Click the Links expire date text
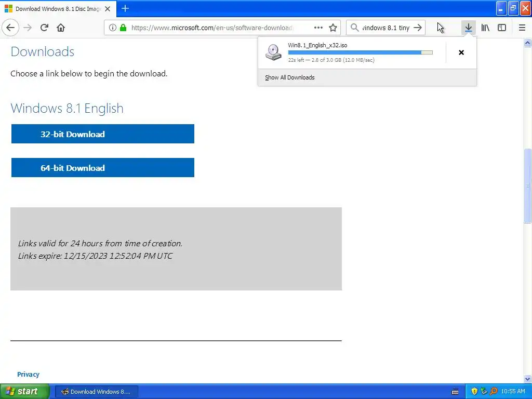 point(95,256)
